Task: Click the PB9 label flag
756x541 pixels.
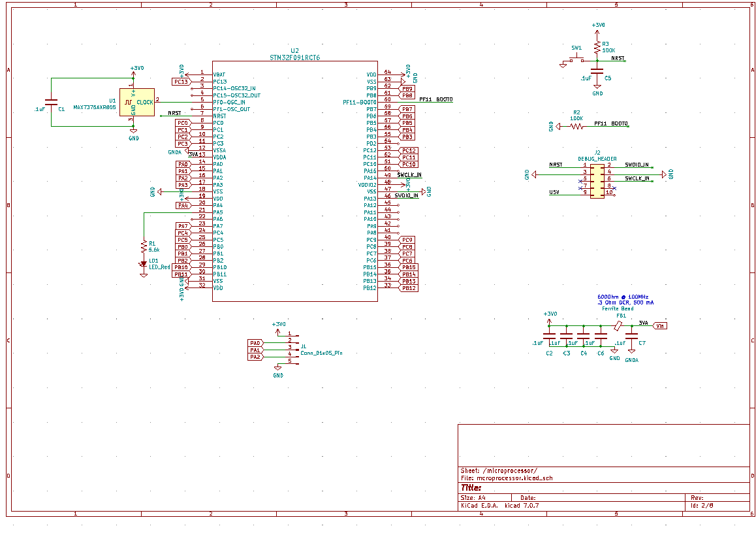Action: click(407, 89)
